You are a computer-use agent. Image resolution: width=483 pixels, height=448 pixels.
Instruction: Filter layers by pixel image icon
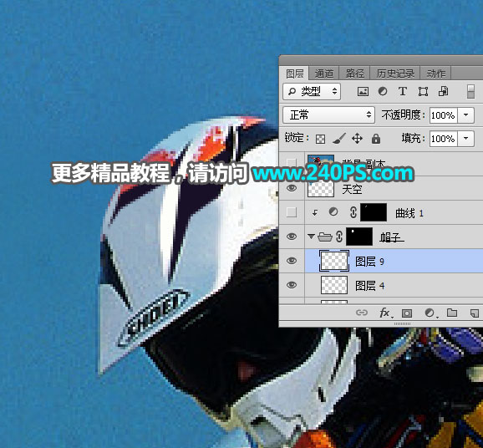pos(363,91)
